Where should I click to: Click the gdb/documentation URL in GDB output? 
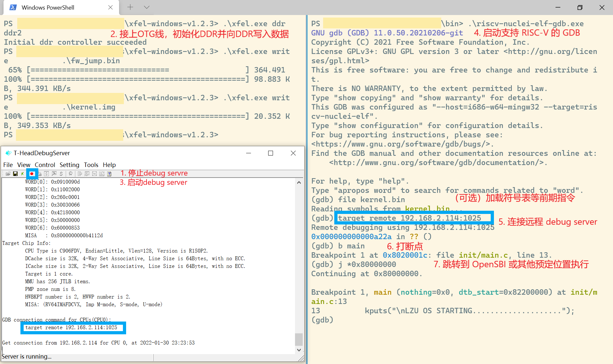(436, 163)
